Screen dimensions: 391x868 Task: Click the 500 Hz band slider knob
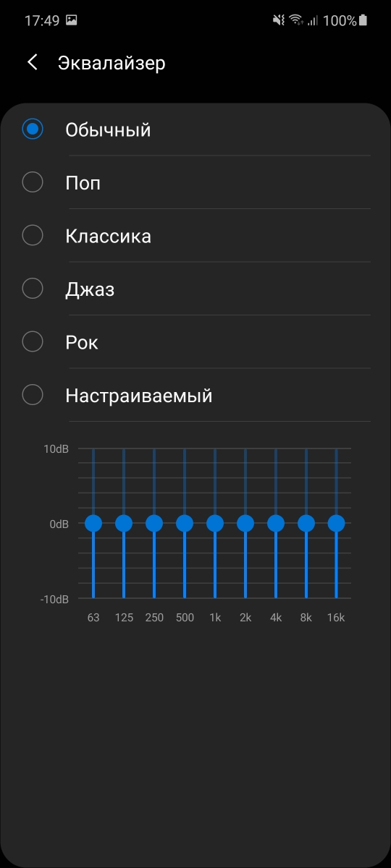185,523
